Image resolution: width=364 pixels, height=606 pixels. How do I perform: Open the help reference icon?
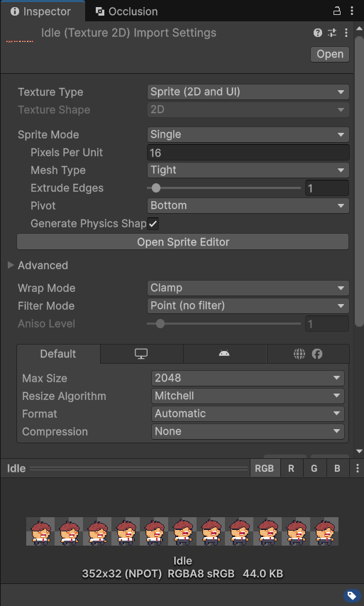[318, 33]
